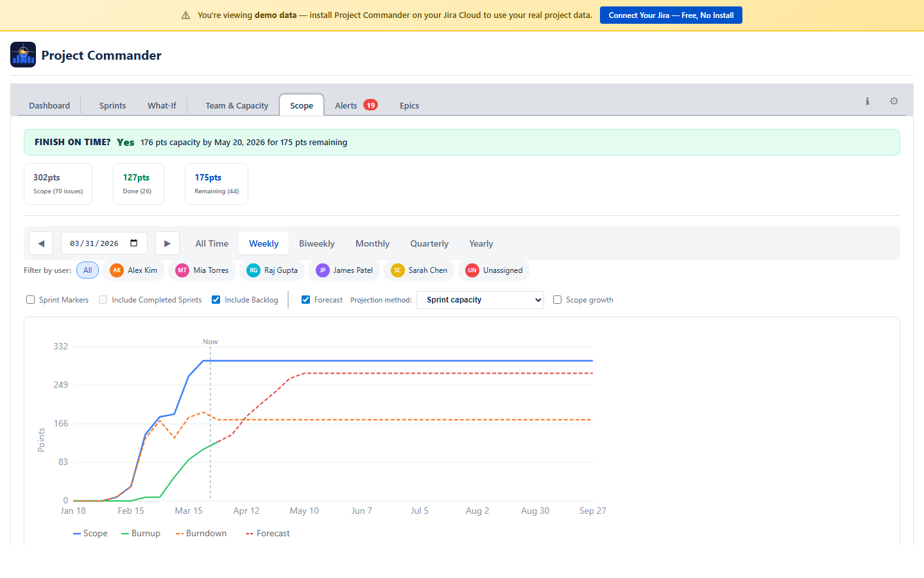Open the settings gear icon
Image resolution: width=924 pixels, height=578 pixels.
894,101
